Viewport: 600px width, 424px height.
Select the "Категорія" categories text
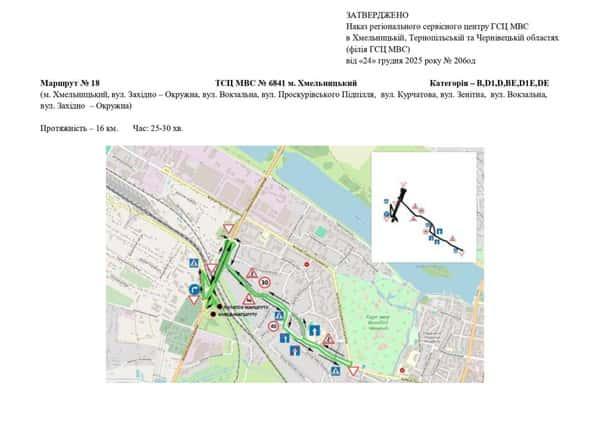coord(490,83)
